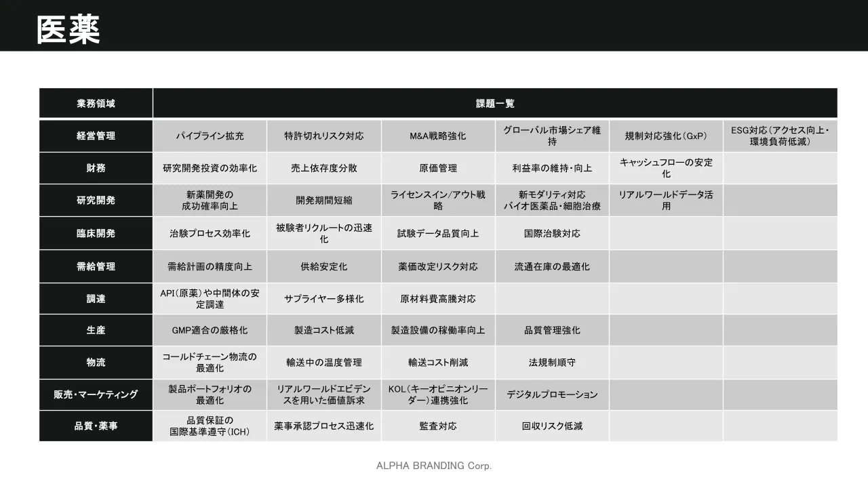Select the リアルワールドデータ活用 cell
This screenshot has width=868, height=488.
tap(666, 200)
